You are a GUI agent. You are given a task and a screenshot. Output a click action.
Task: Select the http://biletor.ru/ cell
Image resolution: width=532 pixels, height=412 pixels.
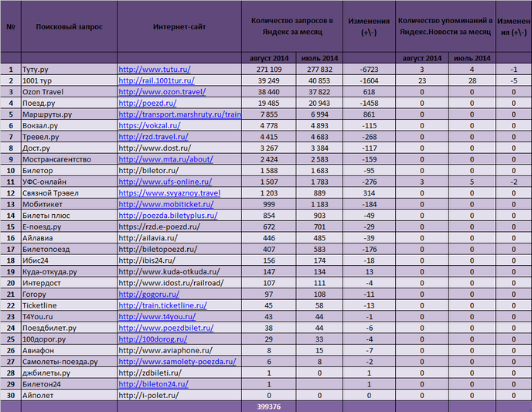click(x=179, y=170)
